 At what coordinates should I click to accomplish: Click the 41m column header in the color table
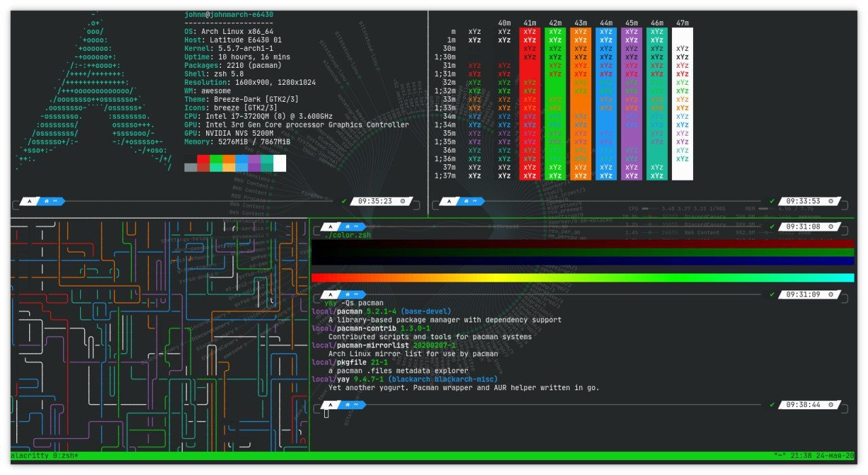[530, 23]
